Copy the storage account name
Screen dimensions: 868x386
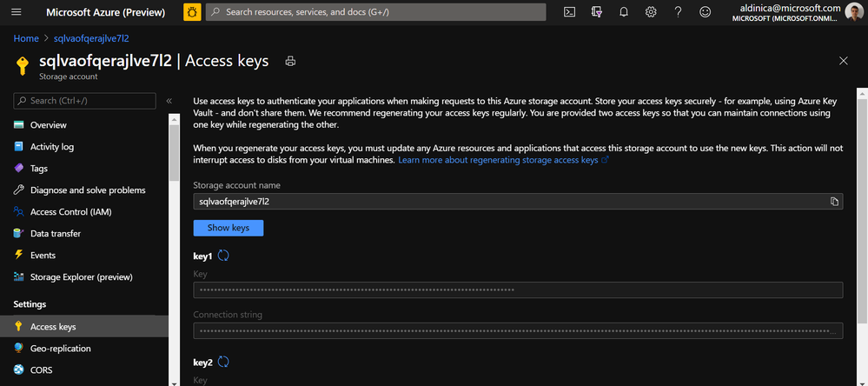(833, 202)
